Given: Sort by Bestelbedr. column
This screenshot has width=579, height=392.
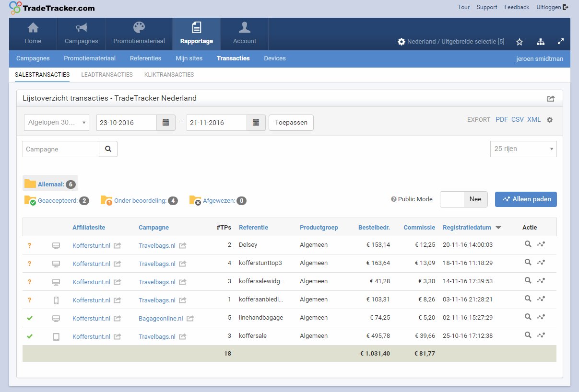Looking at the screenshot, I should pos(374,228).
